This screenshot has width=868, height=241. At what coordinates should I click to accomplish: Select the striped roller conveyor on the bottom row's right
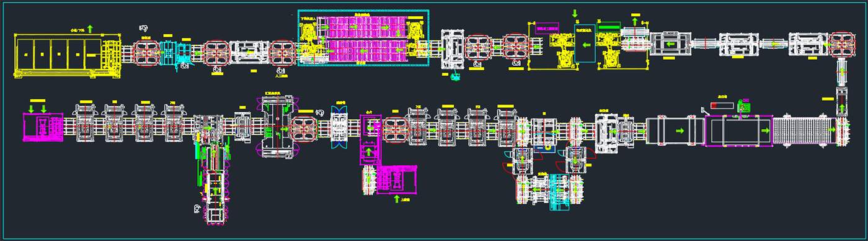click(804, 130)
